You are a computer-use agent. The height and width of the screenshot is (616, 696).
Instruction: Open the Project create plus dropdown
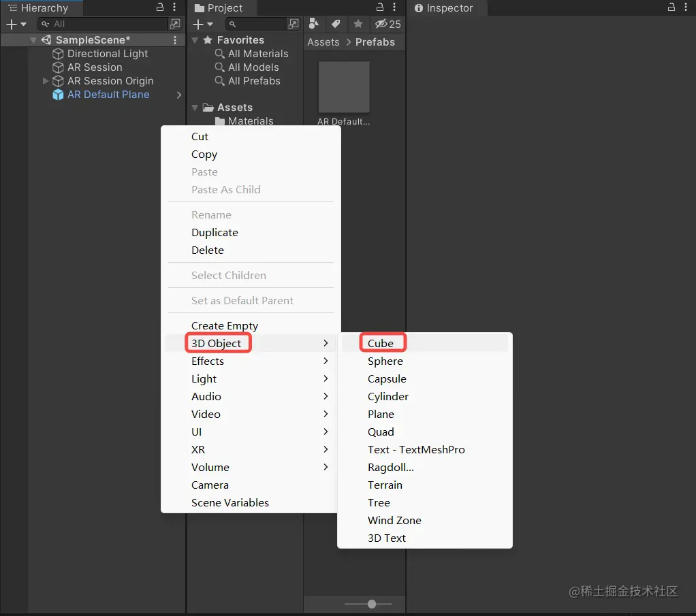point(203,24)
